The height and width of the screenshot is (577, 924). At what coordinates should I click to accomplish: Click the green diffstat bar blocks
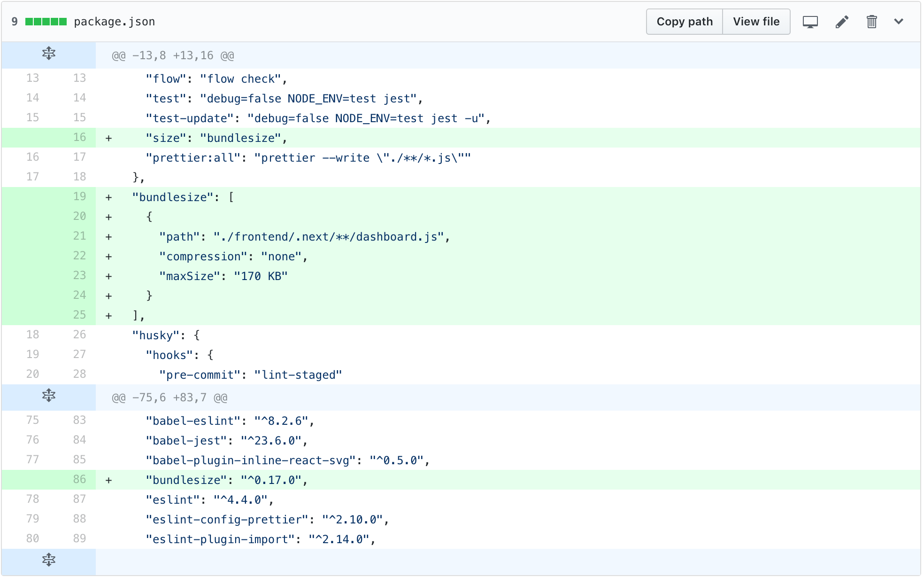(x=46, y=22)
